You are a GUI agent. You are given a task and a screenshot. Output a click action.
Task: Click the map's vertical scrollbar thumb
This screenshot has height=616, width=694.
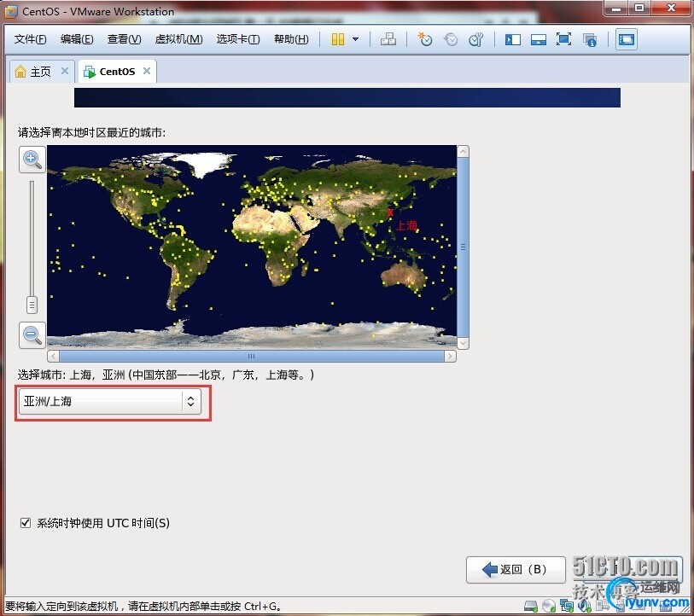coord(463,247)
